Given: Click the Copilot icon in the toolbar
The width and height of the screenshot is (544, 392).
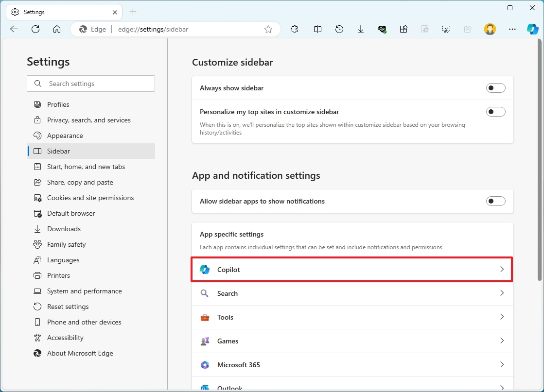Looking at the screenshot, I should pos(532,29).
